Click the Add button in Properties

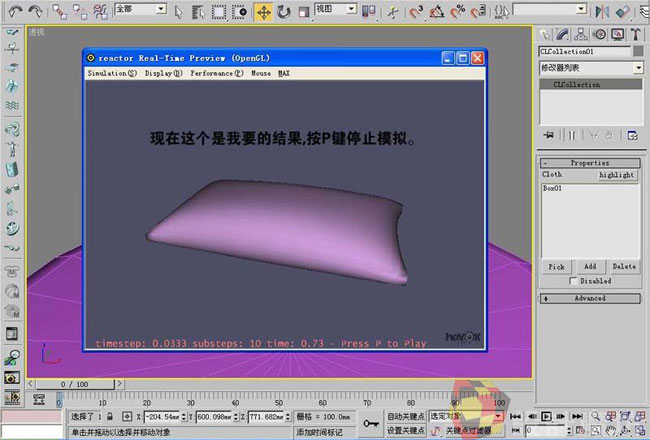(590, 266)
